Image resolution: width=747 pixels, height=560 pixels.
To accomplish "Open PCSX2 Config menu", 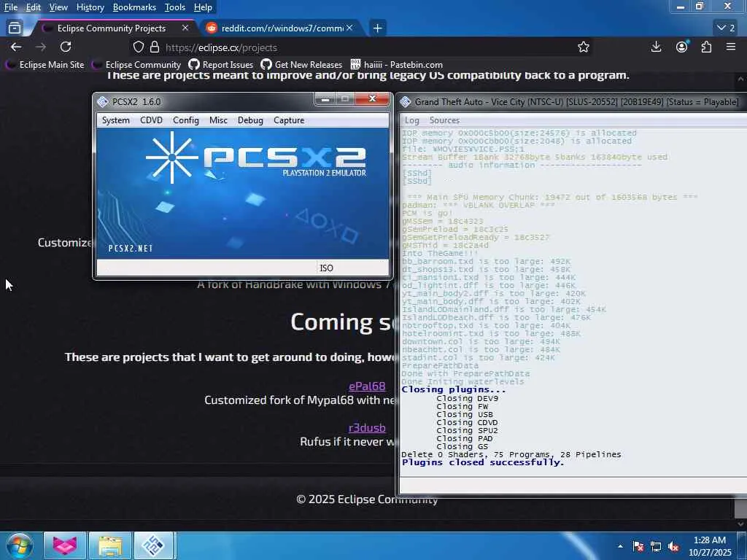I will pyautogui.click(x=186, y=120).
